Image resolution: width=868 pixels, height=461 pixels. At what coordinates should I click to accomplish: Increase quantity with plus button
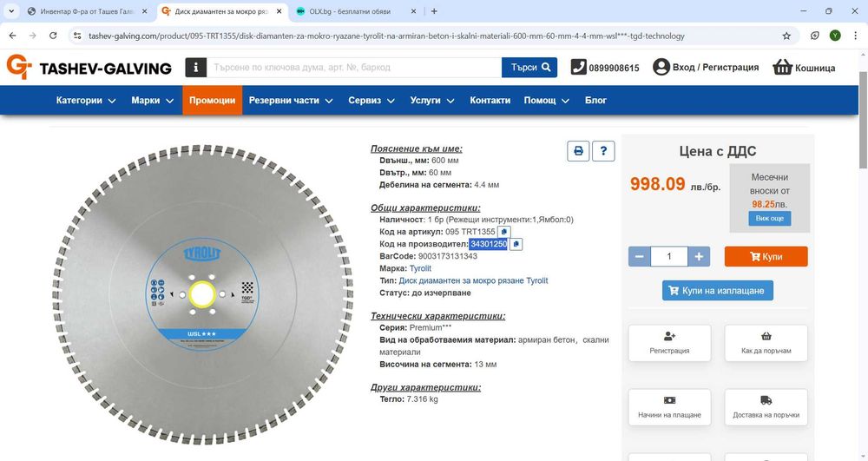click(x=699, y=256)
